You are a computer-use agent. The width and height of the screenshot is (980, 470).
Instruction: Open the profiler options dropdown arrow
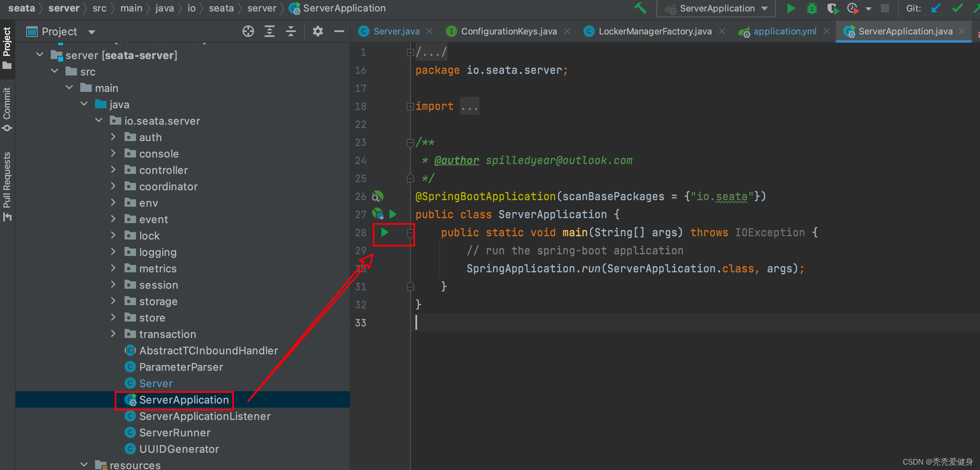click(868, 9)
